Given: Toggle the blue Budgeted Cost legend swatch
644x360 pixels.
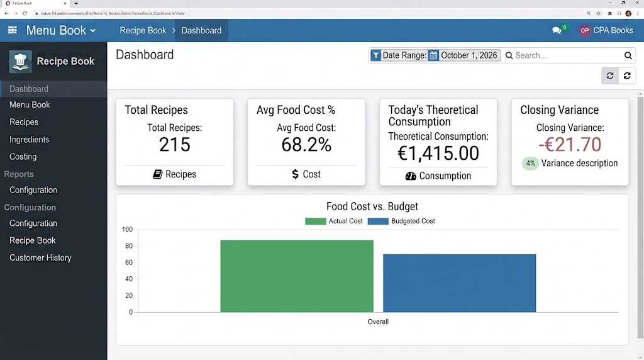Looking at the screenshot, I should [x=378, y=221].
